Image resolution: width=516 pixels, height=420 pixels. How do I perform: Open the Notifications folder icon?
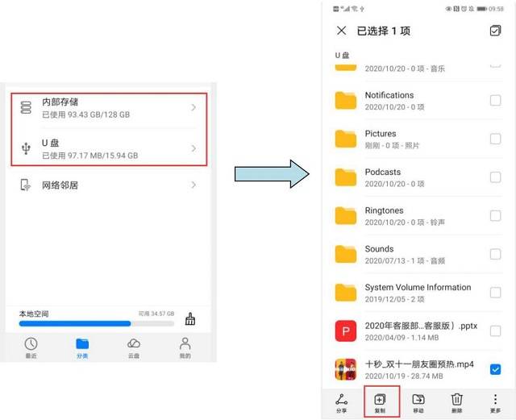[346, 101]
